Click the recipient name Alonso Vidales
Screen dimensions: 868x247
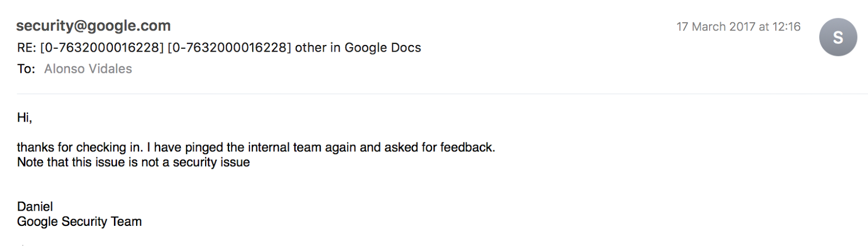[88, 69]
